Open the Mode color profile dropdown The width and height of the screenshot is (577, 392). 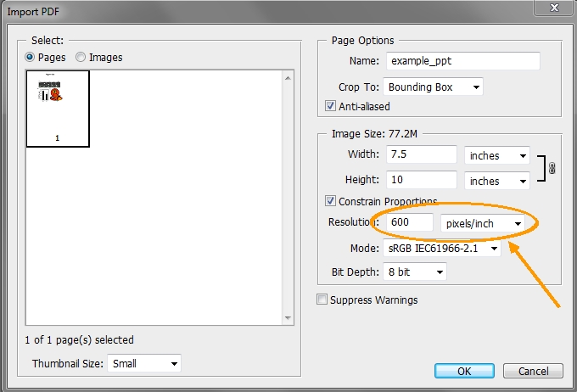point(442,249)
